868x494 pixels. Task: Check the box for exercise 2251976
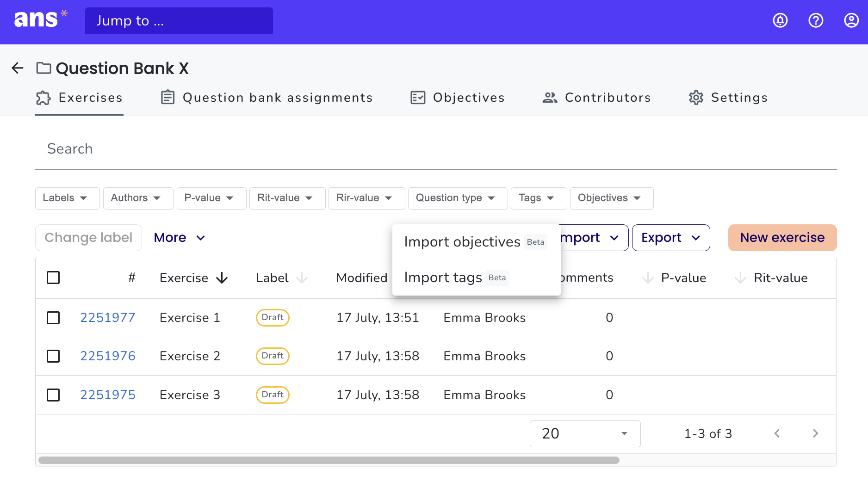tap(53, 356)
